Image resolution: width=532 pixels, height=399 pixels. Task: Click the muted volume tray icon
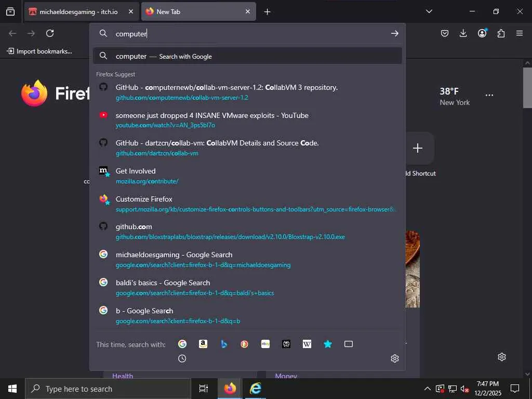pyautogui.click(x=465, y=389)
